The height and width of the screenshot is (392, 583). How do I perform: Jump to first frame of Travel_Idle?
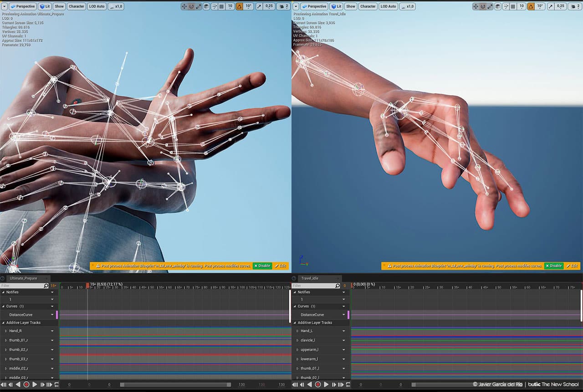tap(295, 385)
